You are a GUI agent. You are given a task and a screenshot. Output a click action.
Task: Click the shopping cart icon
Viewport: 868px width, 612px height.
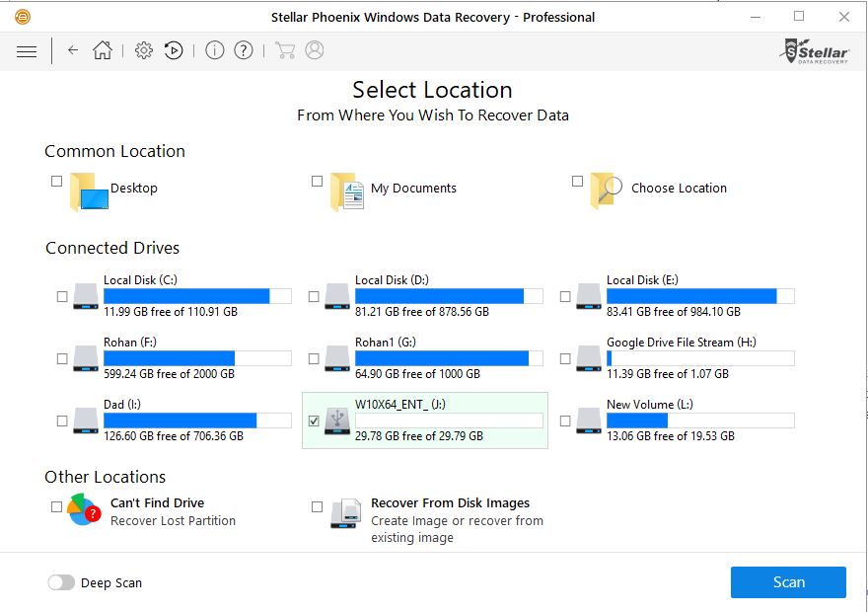[x=285, y=50]
